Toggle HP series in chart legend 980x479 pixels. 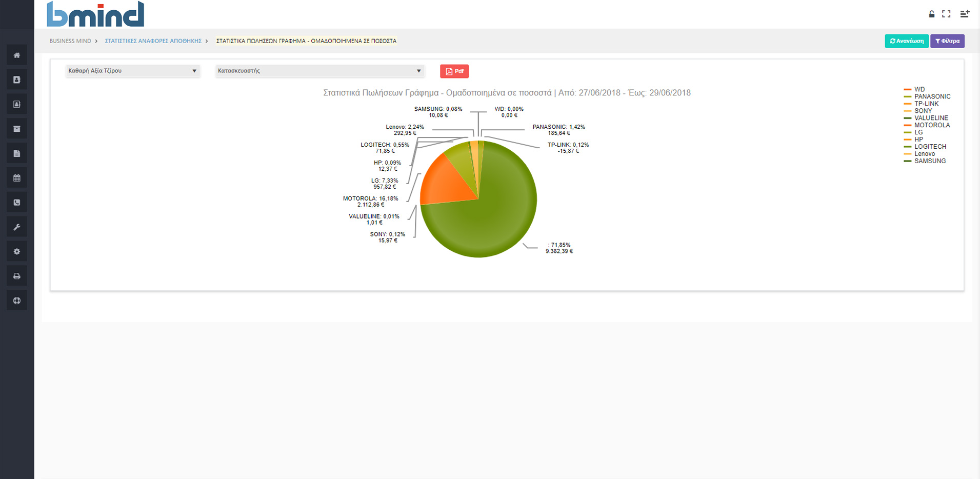913,139
